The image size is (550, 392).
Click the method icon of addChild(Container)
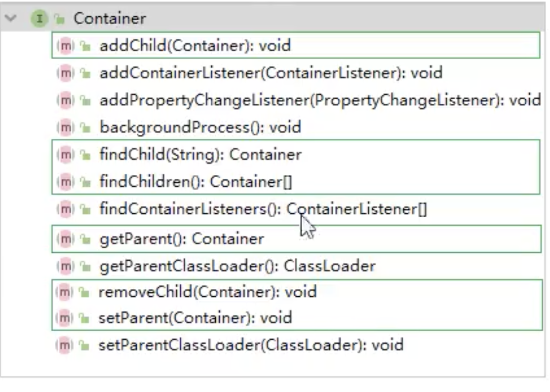[66, 45]
